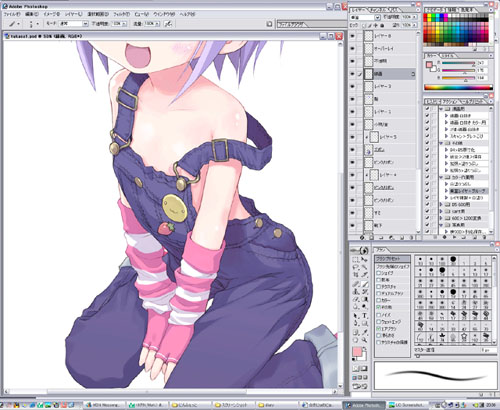Select the Rectangular Marquee tool
Viewport: 500px width, 410px height.
point(356,259)
